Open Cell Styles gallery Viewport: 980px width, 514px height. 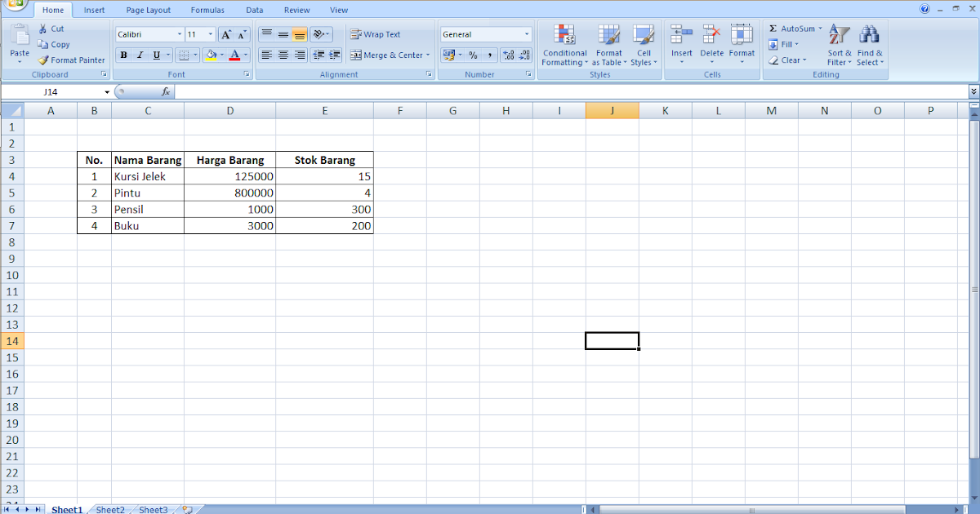(644, 45)
